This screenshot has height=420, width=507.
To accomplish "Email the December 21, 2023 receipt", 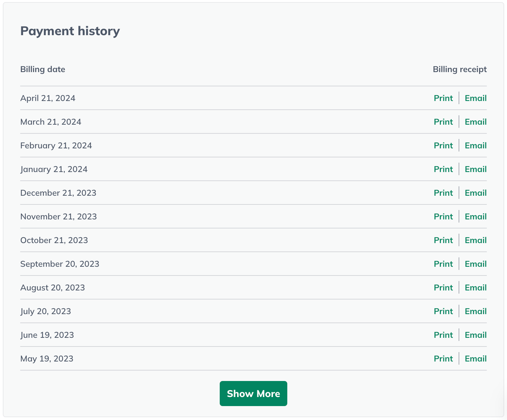I will (x=476, y=193).
